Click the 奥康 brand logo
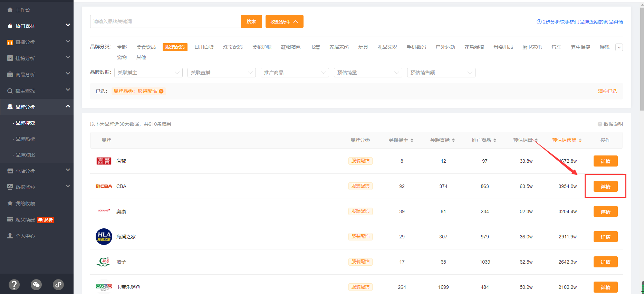Viewport: 644px width, 294px height. [104, 210]
